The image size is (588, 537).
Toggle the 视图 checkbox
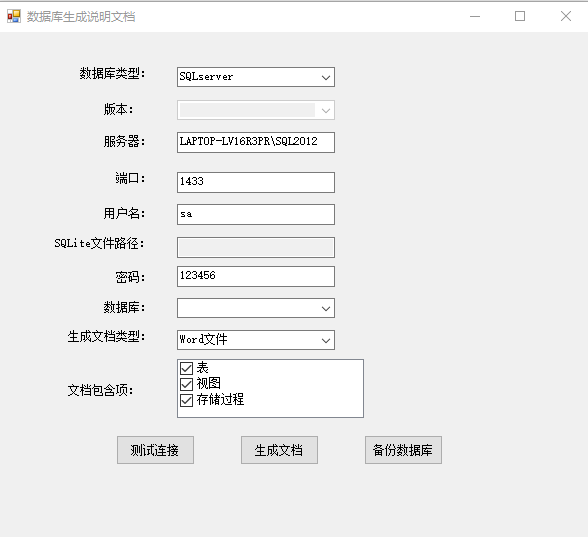[186, 384]
